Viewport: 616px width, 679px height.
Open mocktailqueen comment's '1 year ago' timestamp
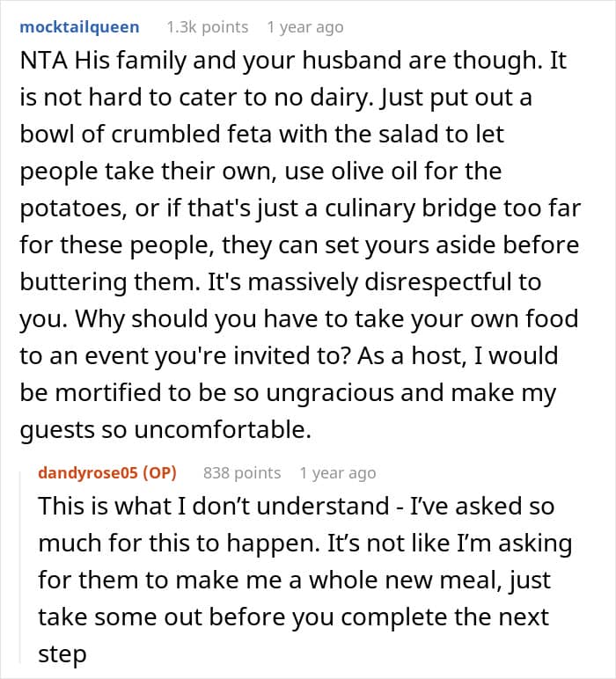click(x=304, y=27)
